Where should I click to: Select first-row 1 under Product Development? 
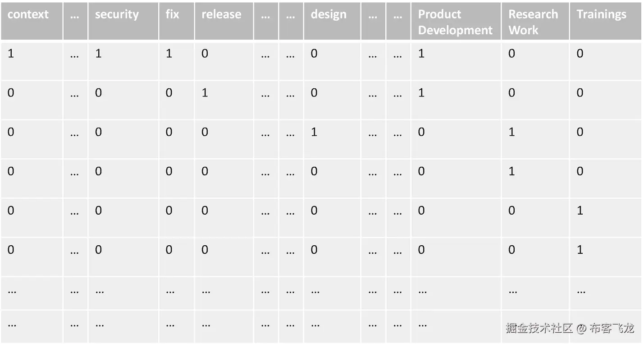tap(421, 54)
